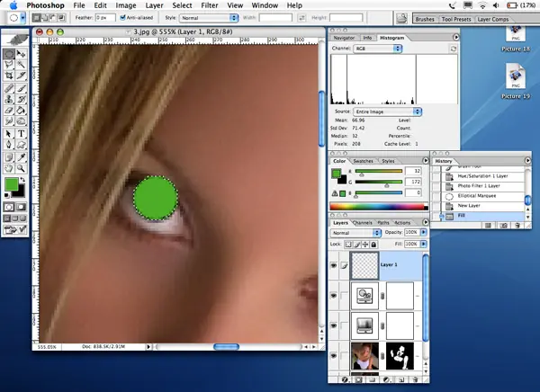Toggle Lock image pixels brush icon
540x392 pixels.
pos(356,245)
